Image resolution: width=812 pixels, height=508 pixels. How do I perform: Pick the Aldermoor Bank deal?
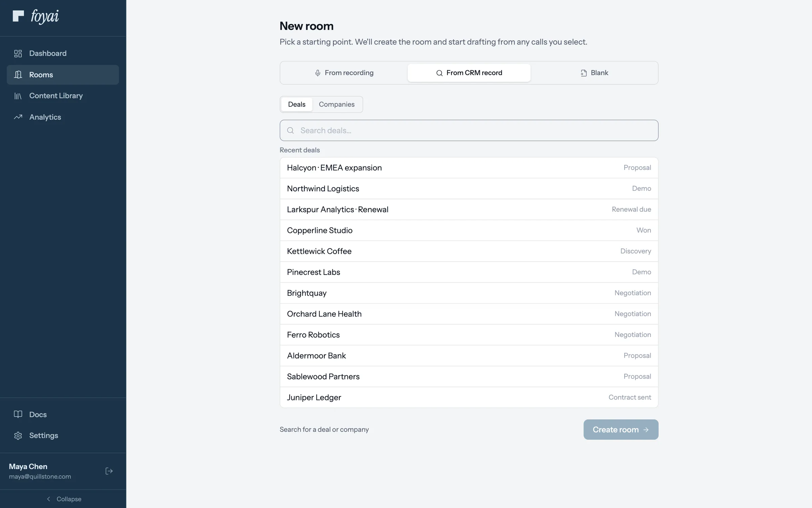469,356
